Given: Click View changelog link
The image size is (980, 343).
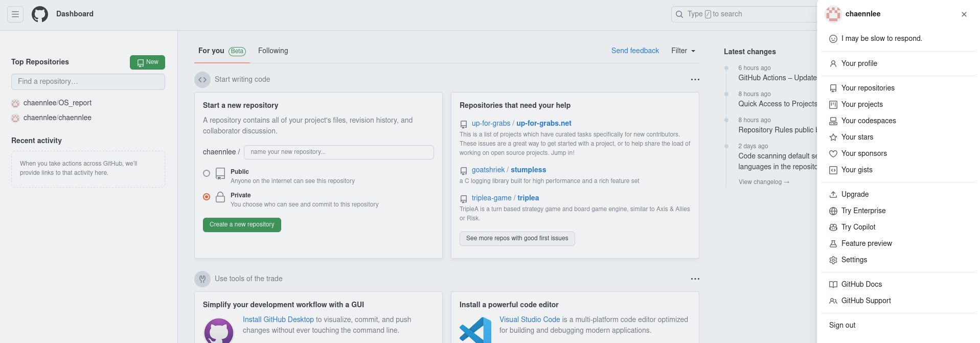Looking at the screenshot, I should point(764,182).
